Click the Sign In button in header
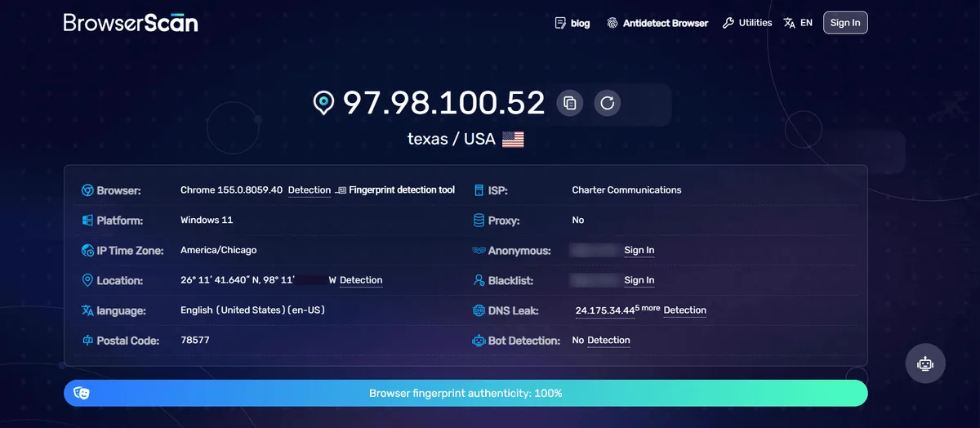The image size is (980, 428). [x=845, y=23]
